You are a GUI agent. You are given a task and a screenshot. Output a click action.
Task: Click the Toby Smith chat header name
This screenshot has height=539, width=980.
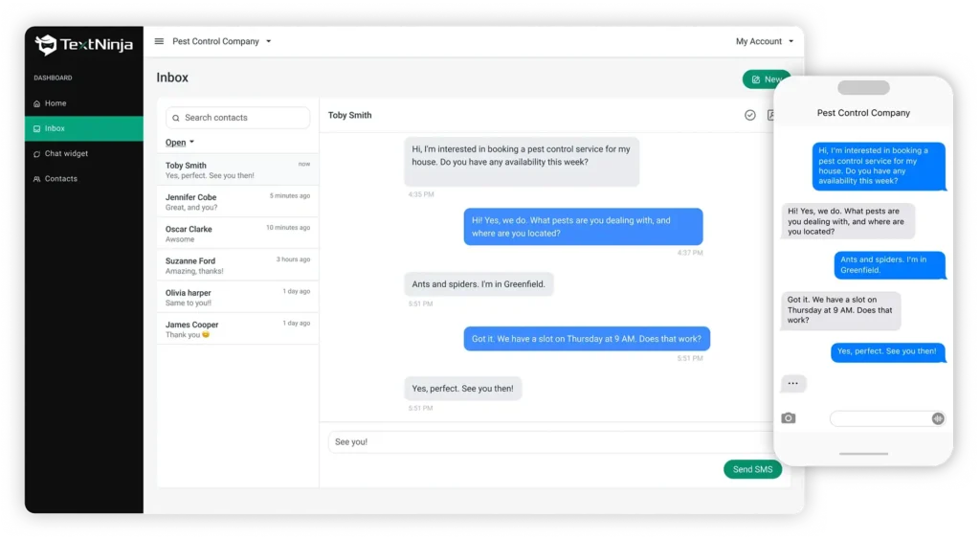349,115
